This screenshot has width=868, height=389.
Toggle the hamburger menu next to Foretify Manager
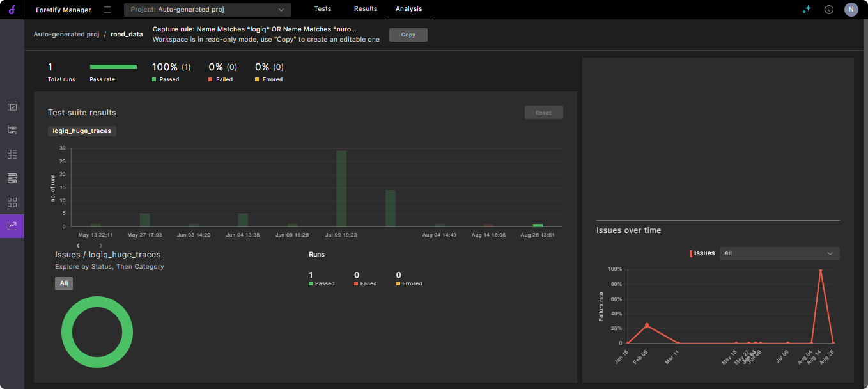tap(107, 10)
